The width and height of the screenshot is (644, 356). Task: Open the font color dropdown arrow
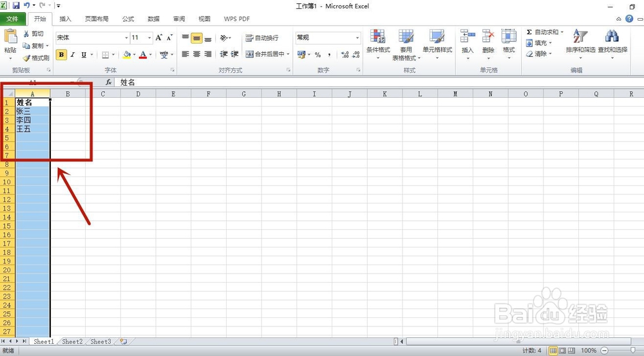[150, 54]
